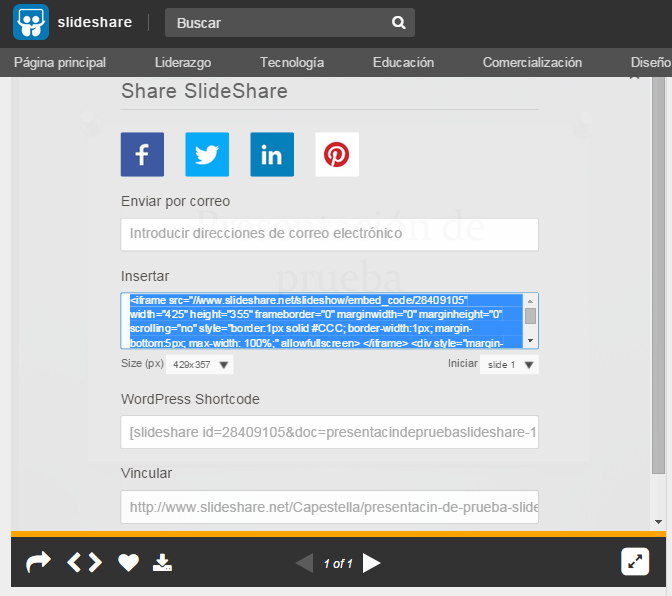The width and height of the screenshot is (672, 596).
Task: Click the WordPress Shortcode field
Action: (x=330, y=432)
